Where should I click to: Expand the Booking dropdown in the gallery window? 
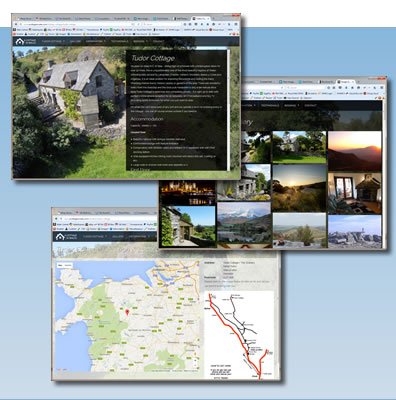291,105
